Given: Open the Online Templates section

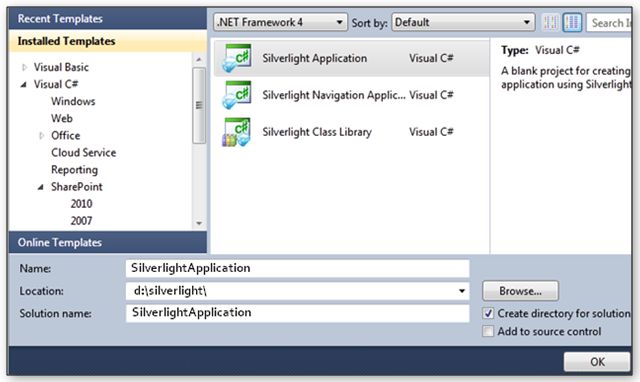Looking at the screenshot, I should pos(108,242).
